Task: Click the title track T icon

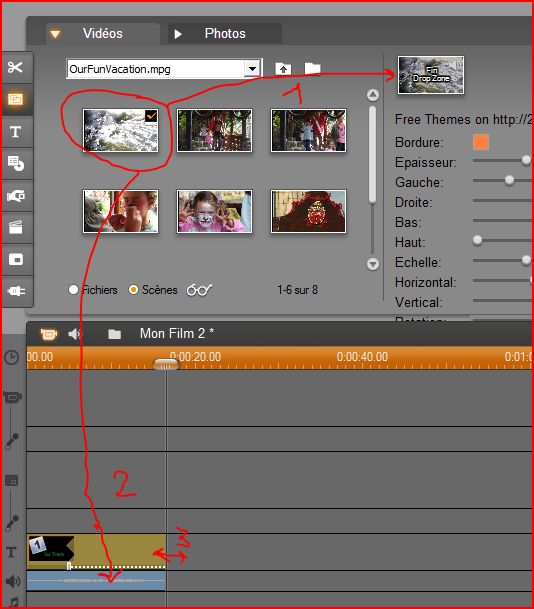Action: tap(11, 552)
